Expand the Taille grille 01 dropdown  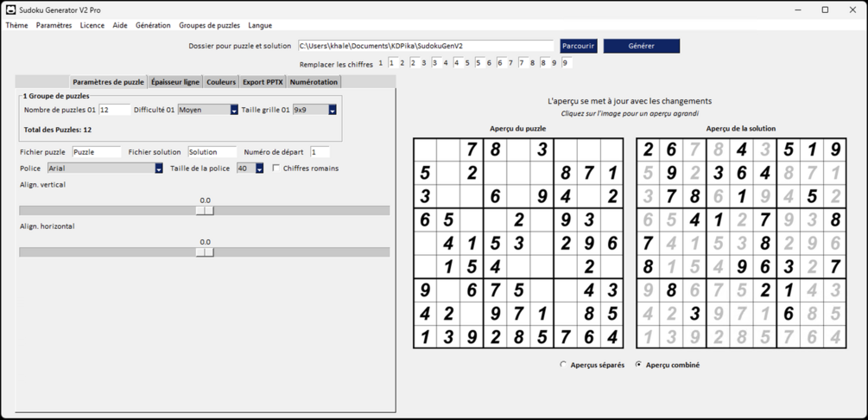tap(333, 110)
